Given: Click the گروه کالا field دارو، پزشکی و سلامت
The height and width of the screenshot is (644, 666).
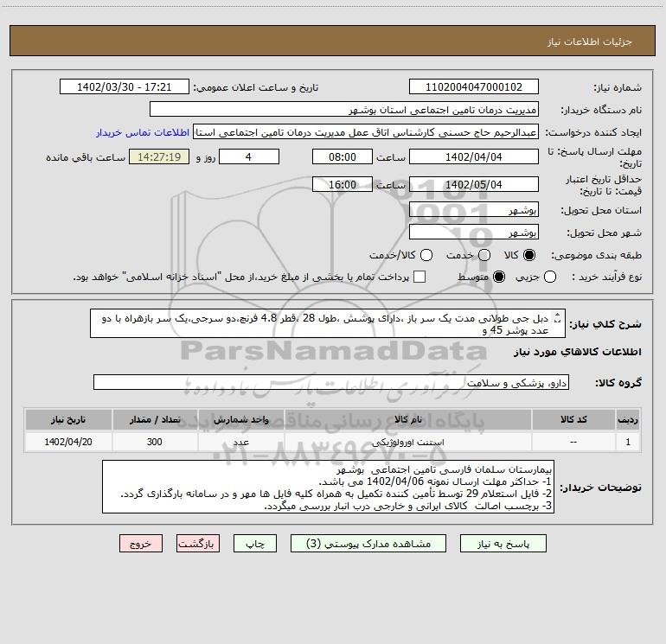Looking at the screenshot, I should (x=331, y=382).
